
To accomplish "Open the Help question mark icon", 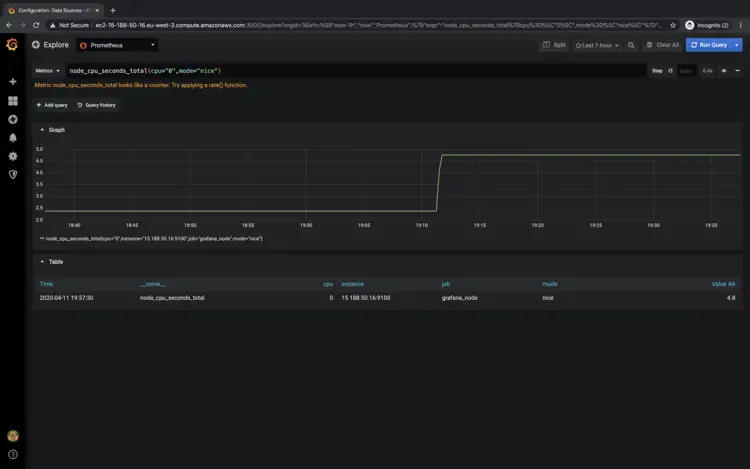I will tap(13, 455).
